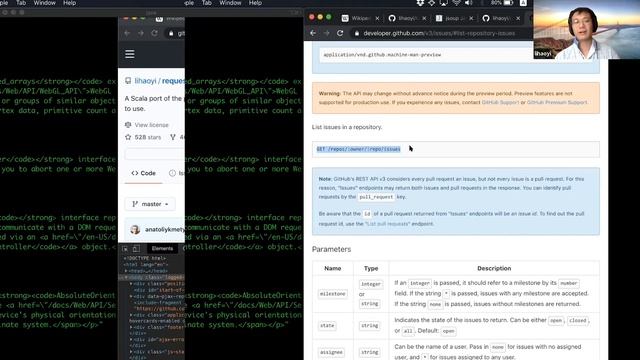Image resolution: width=640 pixels, height=360 pixels.
Task: Click the search field below the stars count
Action: pyautogui.click(x=155, y=154)
